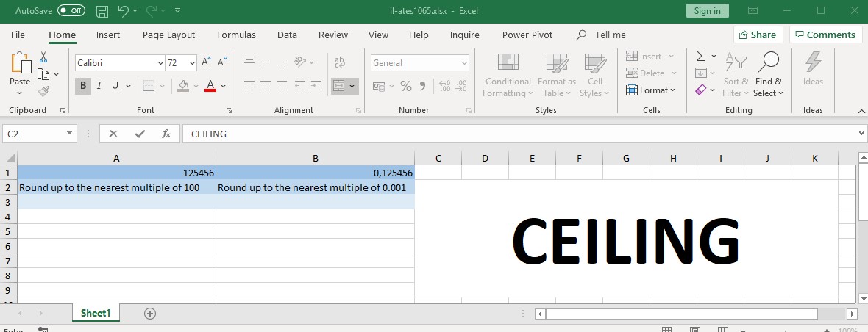Switch to the Insert ribbon tab
868x332 pixels.
tap(108, 35)
